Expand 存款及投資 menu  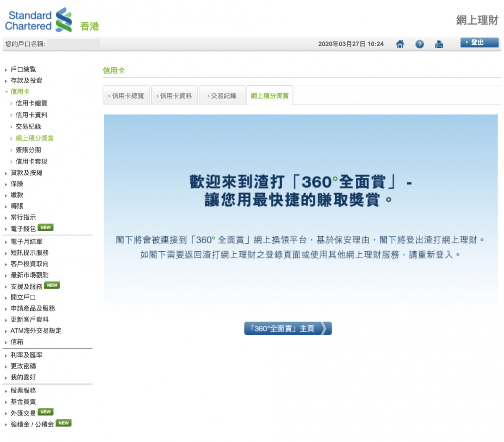coord(26,80)
